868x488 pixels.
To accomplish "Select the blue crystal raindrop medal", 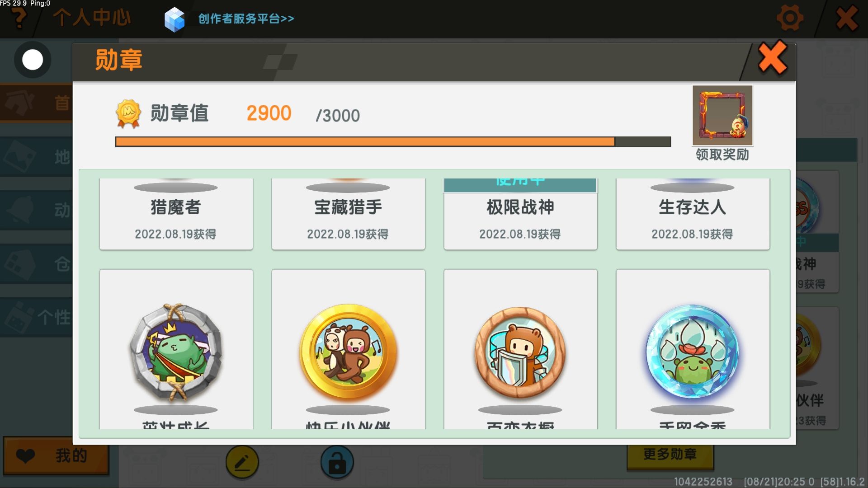I will [693, 352].
